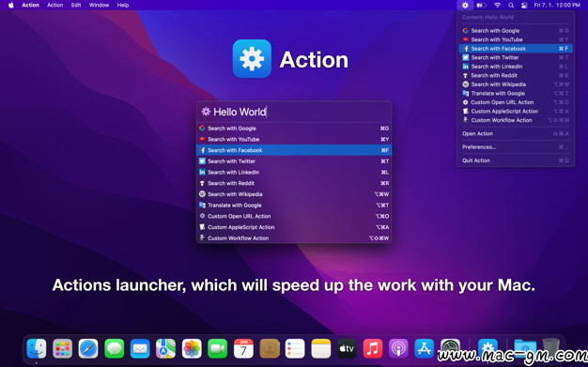Viewport: 588px width, 367px height.
Task: Open Control Center from menu bar
Action: [x=524, y=6]
